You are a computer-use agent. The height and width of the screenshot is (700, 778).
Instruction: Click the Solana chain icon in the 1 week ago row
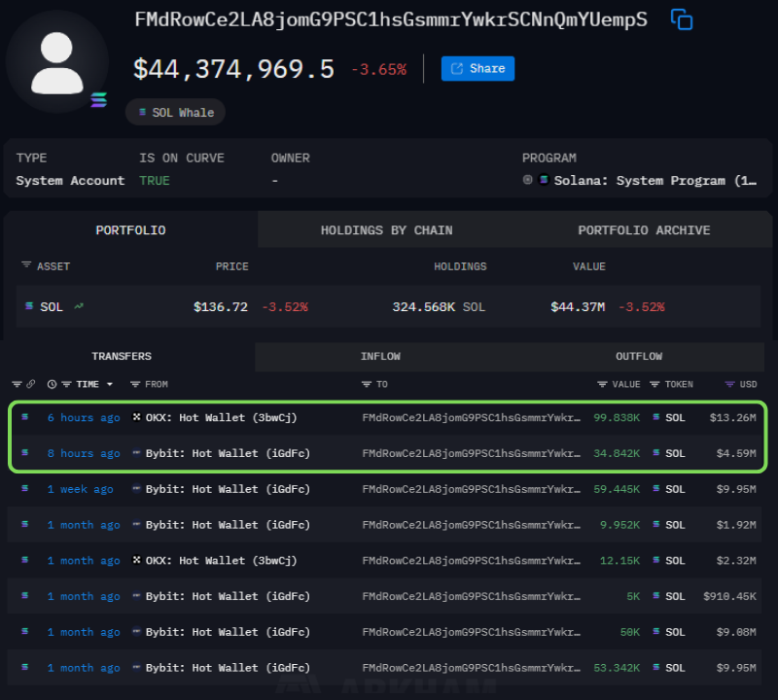click(x=25, y=489)
